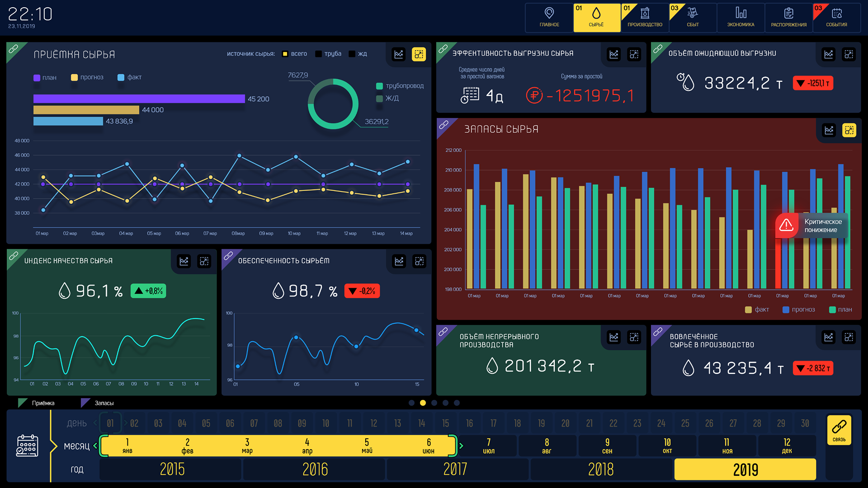Click expand icon in Запасы сырья panel
This screenshot has height=488, width=868.
[x=849, y=131]
